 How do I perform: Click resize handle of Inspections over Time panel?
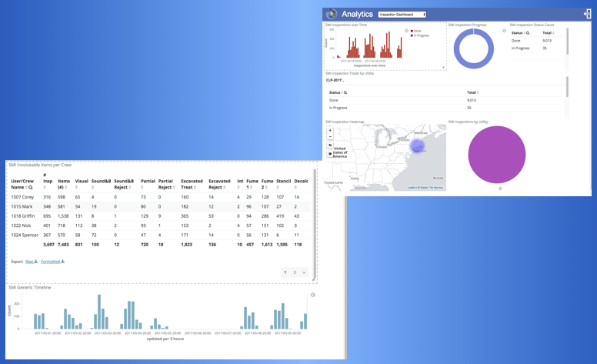coord(443,68)
